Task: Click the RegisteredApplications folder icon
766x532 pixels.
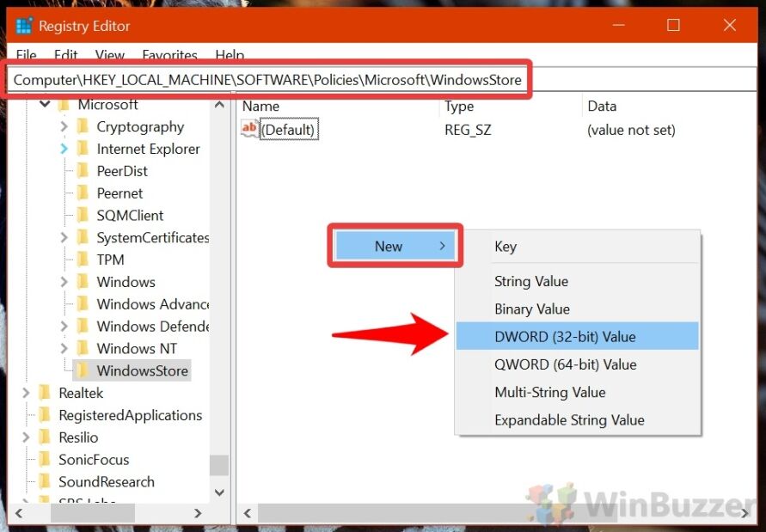Action: click(x=45, y=415)
